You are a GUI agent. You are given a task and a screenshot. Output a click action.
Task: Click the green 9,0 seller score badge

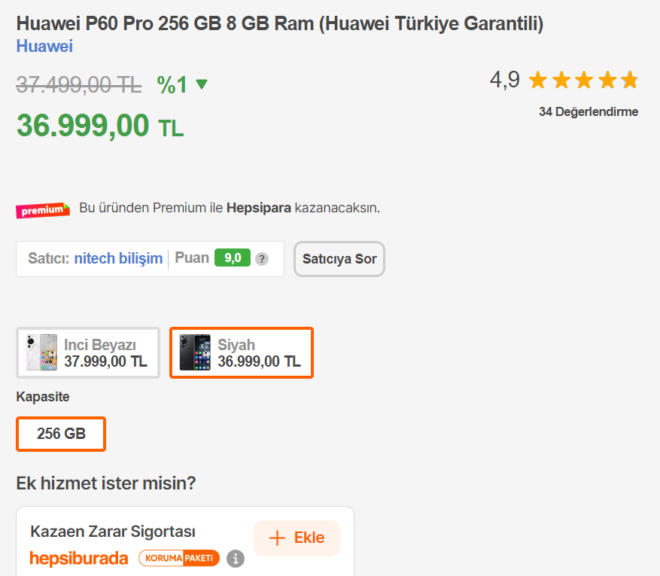pyautogui.click(x=232, y=259)
